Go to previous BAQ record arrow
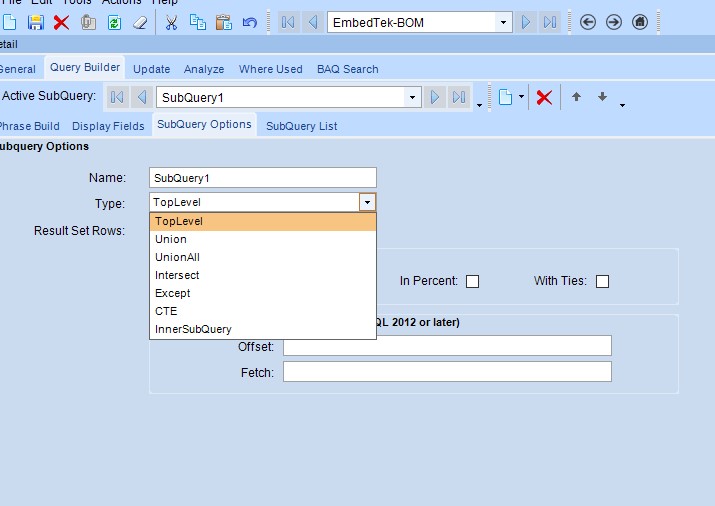 pyautogui.click(x=313, y=22)
